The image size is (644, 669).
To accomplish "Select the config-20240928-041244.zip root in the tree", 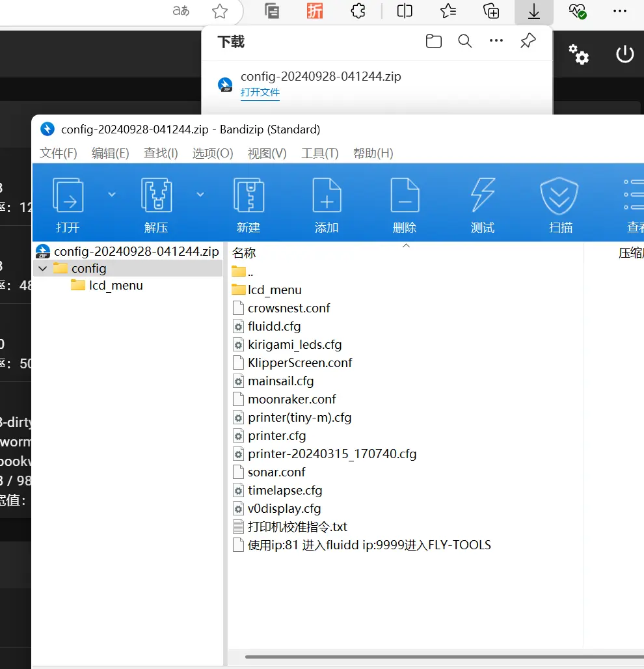I will (x=128, y=251).
